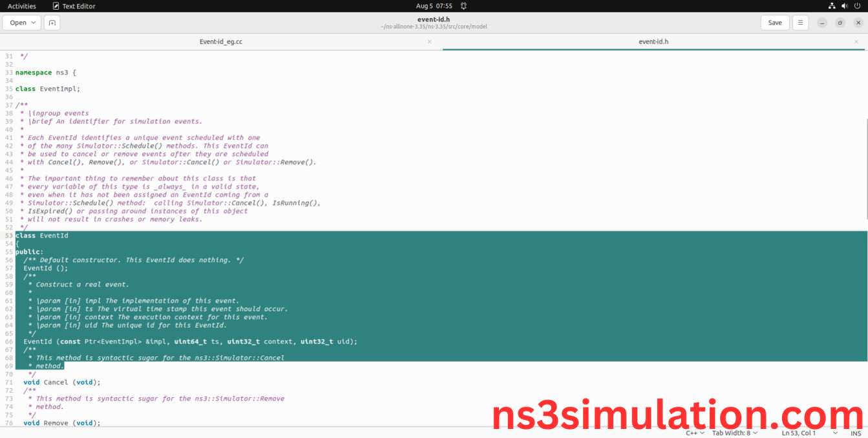The image size is (868, 438).
Task: Close the event-id.h tab
Action: (857, 41)
